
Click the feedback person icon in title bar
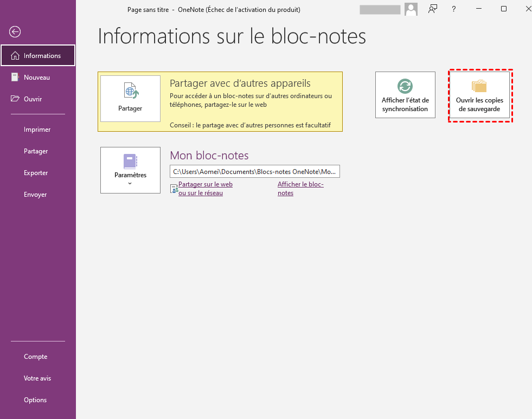(x=433, y=9)
